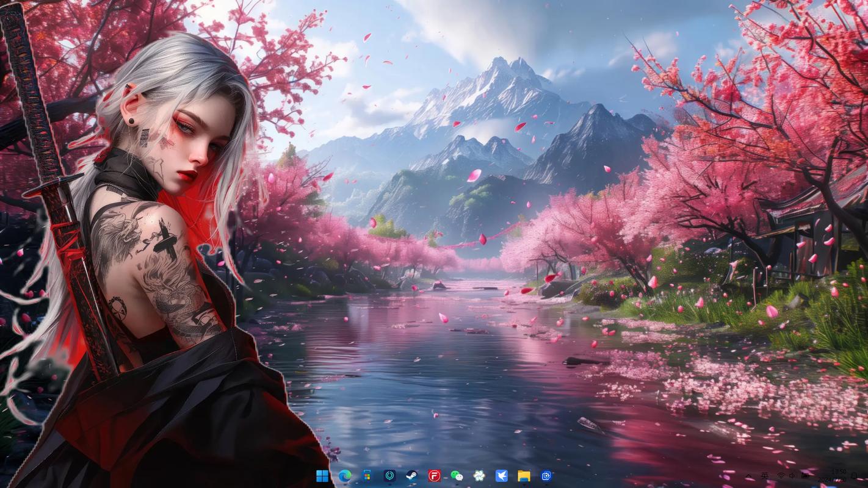
Task: Check the battery status icon
Action: click(x=805, y=476)
